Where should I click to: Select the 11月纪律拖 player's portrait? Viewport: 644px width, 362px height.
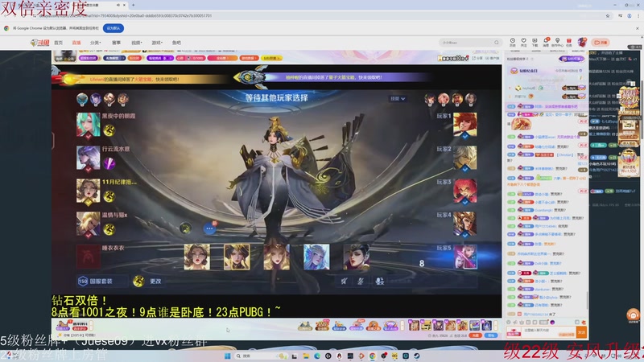(x=88, y=191)
